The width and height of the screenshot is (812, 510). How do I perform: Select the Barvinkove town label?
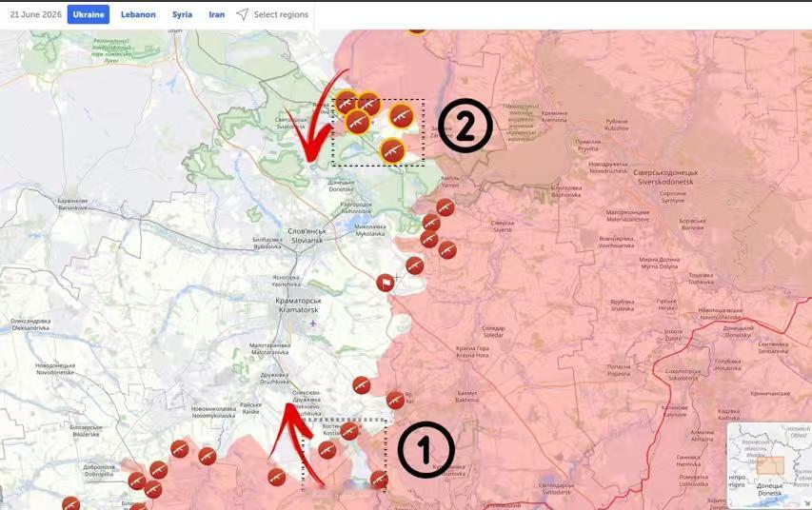(x=73, y=204)
